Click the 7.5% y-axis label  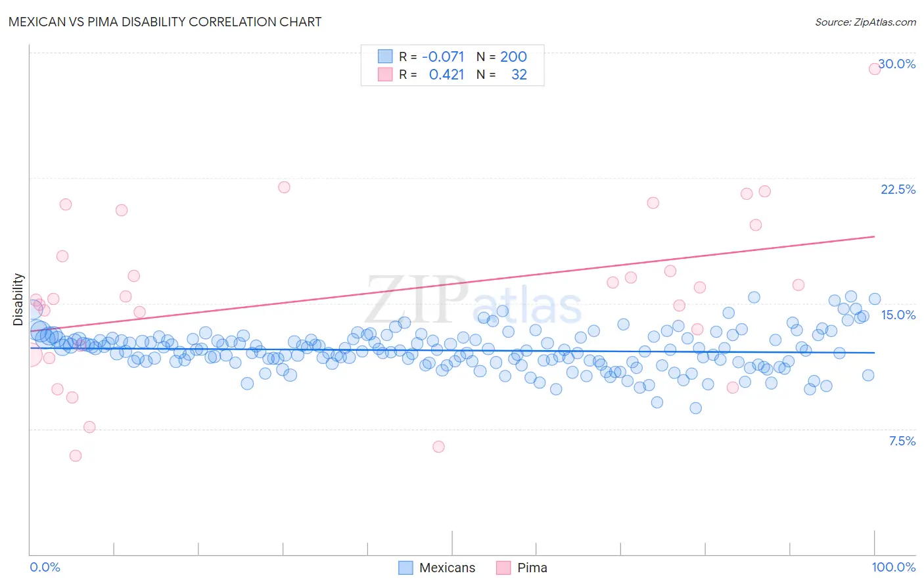[902, 441]
